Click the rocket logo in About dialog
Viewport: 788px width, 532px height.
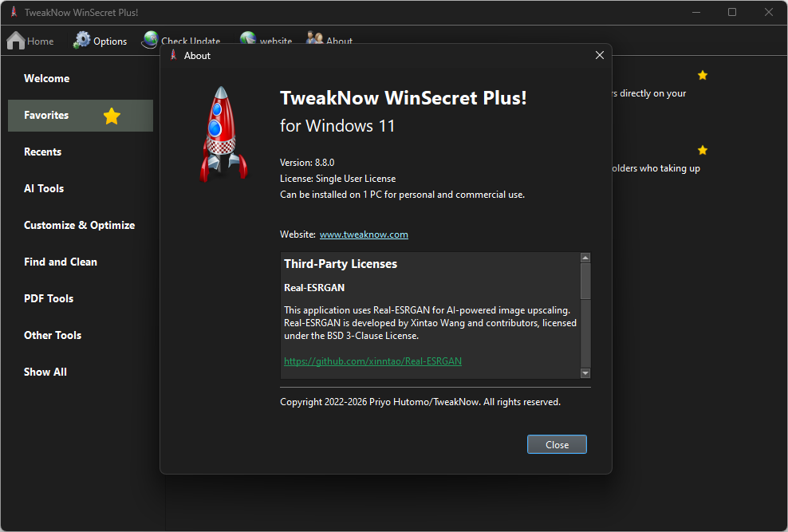[223, 134]
